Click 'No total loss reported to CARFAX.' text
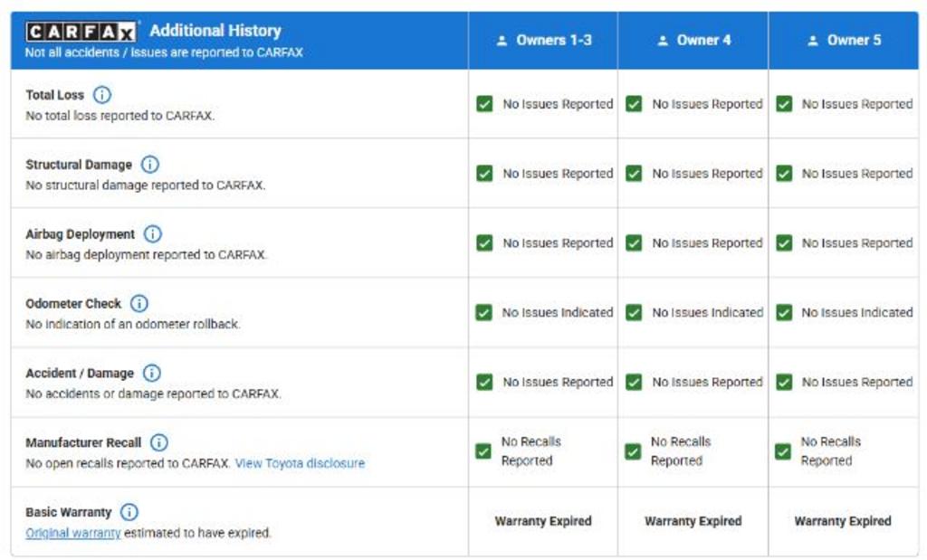The width and height of the screenshot is (927, 560). [120, 116]
